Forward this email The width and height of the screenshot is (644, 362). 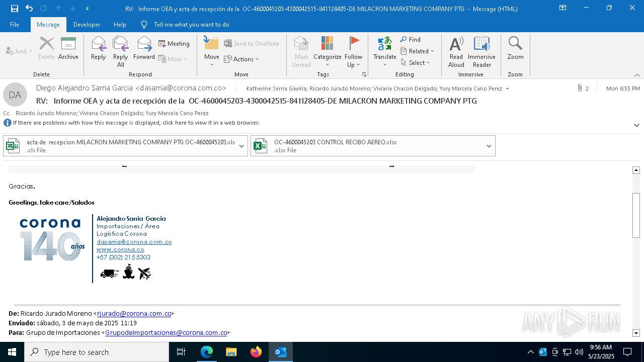coord(144,48)
